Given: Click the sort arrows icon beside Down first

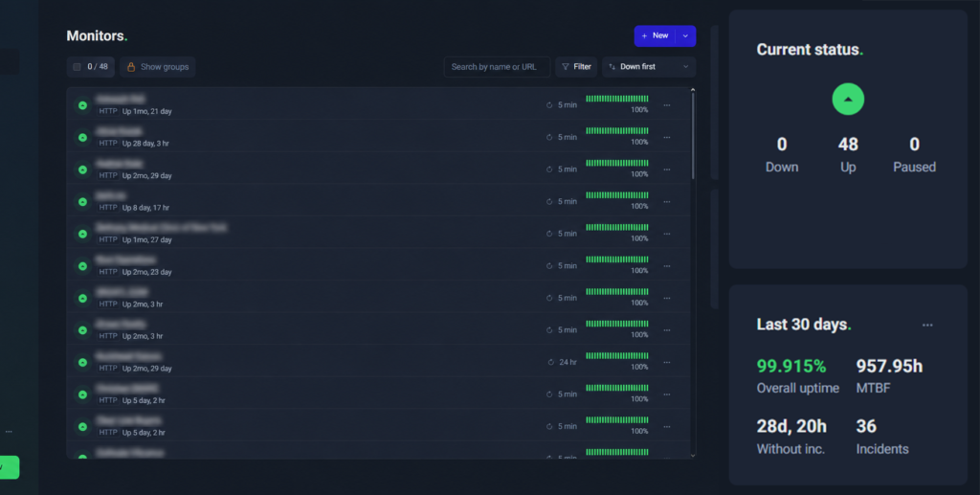Looking at the screenshot, I should [x=612, y=67].
